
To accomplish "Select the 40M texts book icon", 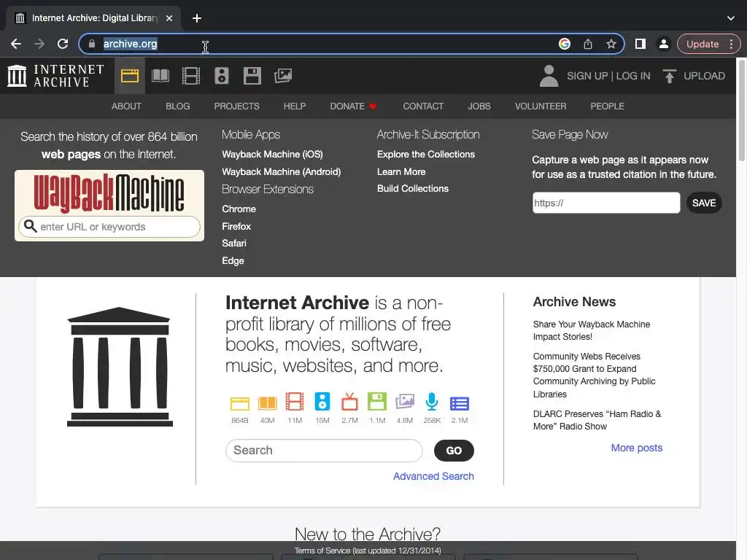I will click(267, 402).
